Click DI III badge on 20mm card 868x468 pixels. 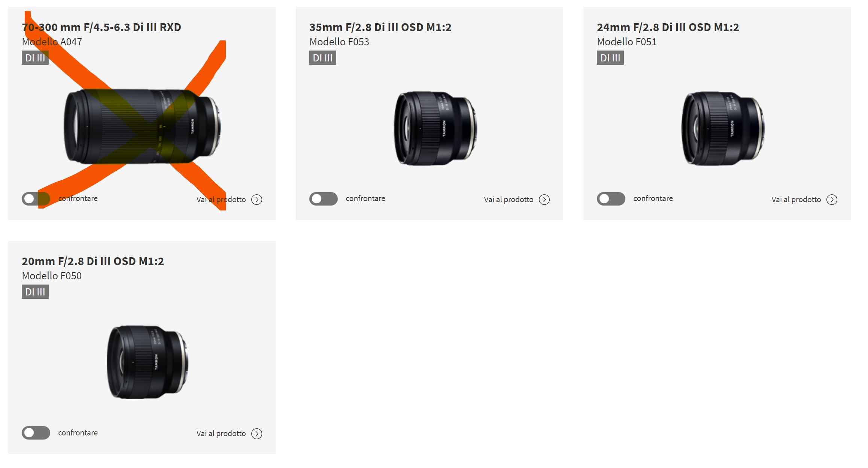35,292
